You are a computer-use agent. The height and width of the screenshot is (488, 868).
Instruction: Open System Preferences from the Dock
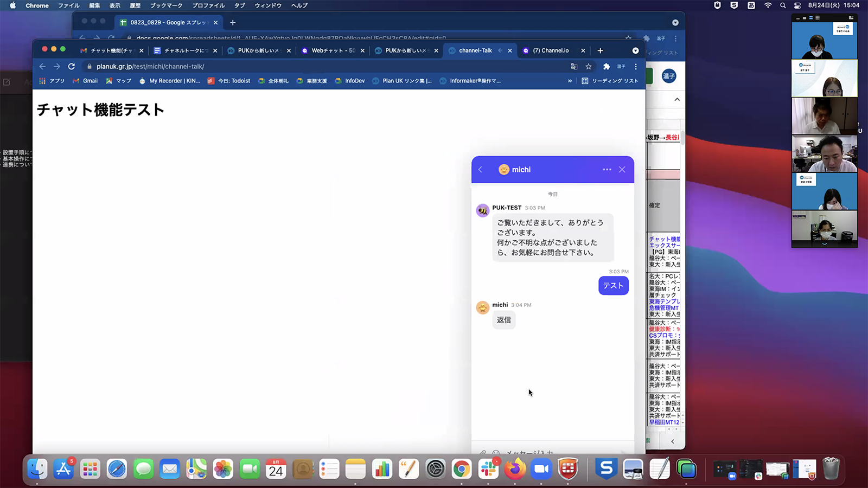pyautogui.click(x=435, y=469)
